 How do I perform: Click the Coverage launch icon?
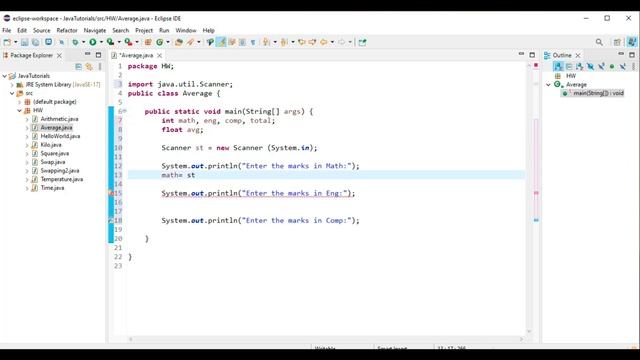coord(110,42)
